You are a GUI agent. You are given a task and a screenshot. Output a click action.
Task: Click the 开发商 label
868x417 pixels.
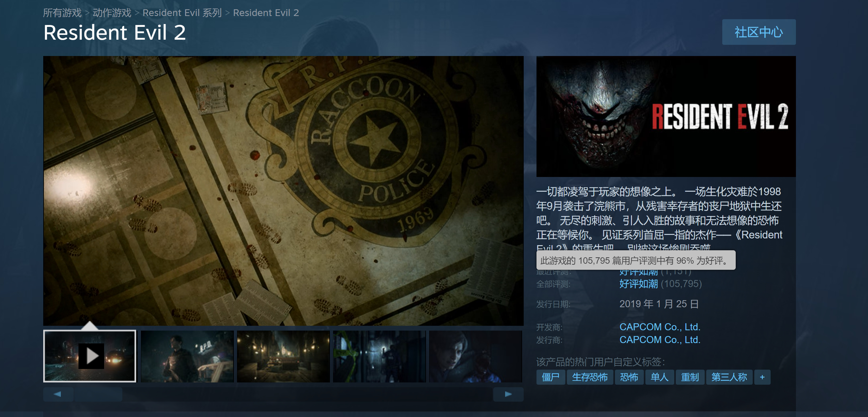coord(549,327)
